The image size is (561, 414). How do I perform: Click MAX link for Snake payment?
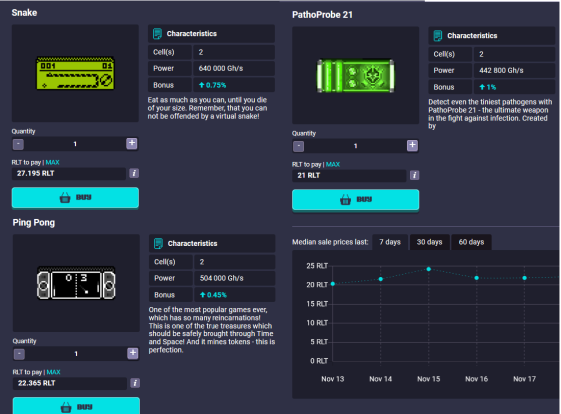(53, 162)
